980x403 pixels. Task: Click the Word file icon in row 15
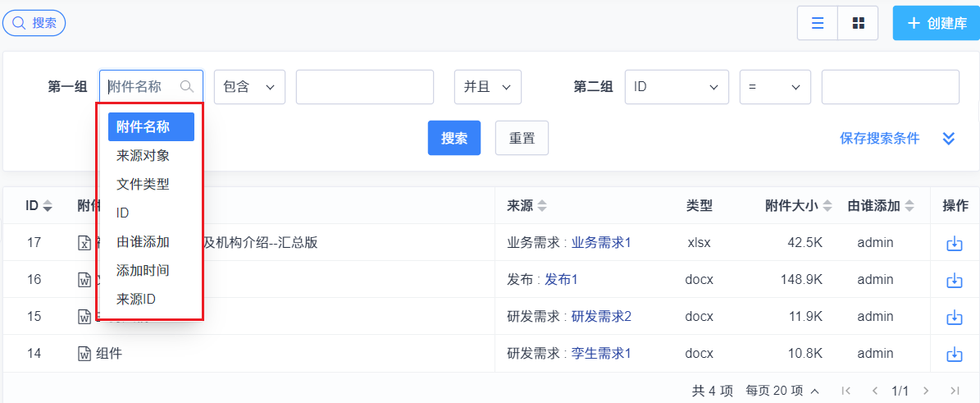(x=84, y=317)
